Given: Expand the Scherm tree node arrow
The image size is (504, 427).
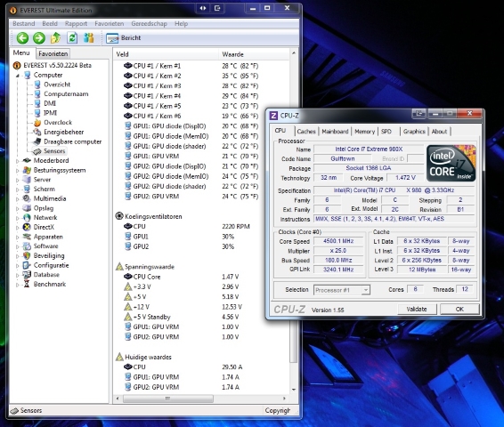Looking at the screenshot, I should (x=18, y=189).
